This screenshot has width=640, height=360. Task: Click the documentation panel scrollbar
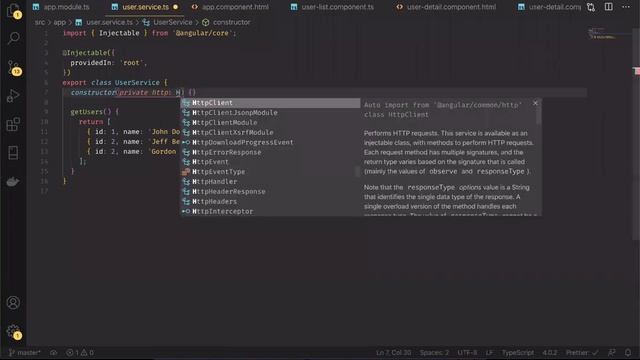(x=539, y=111)
